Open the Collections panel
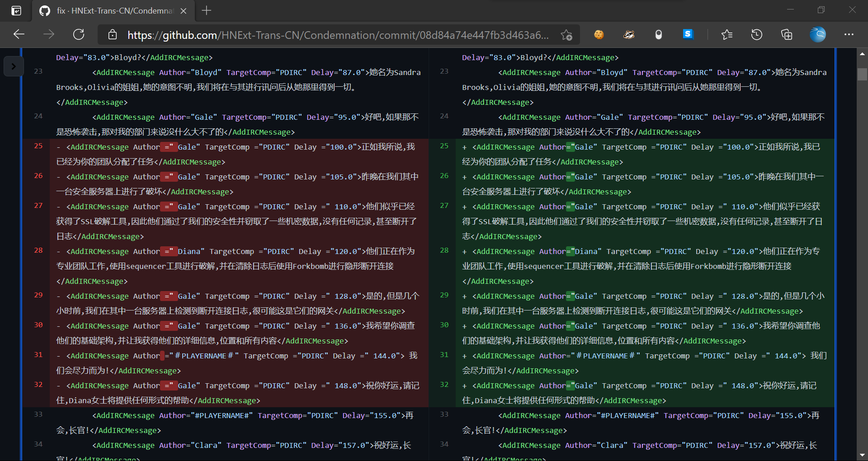Image resolution: width=868 pixels, height=461 pixels. tap(787, 34)
